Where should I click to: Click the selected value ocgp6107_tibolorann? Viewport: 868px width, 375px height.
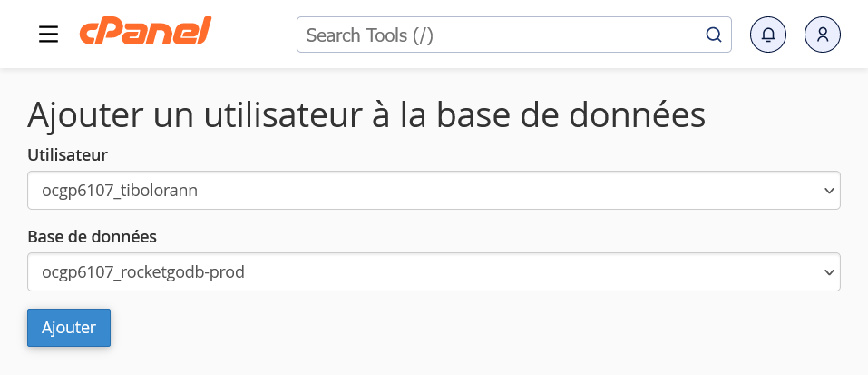120,191
